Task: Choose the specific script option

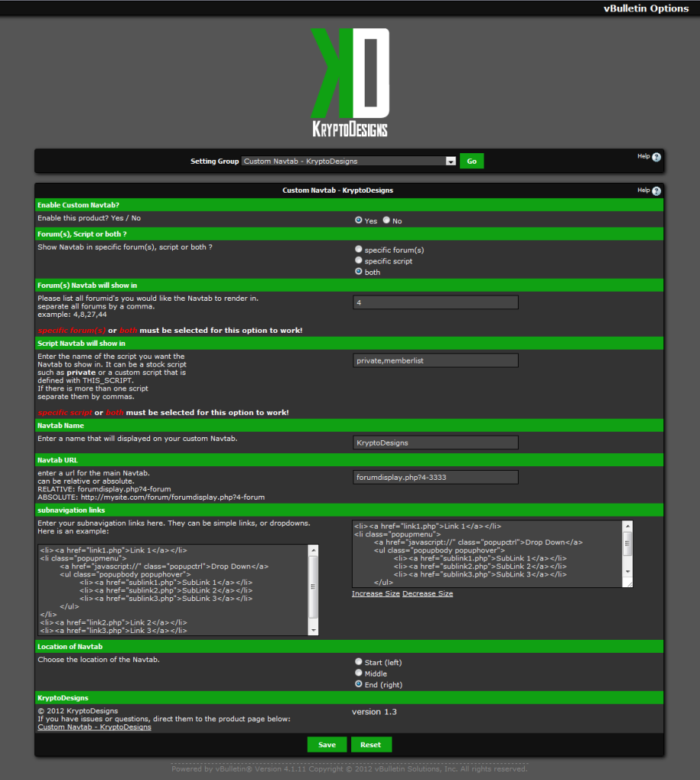Action: coord(358,261)
